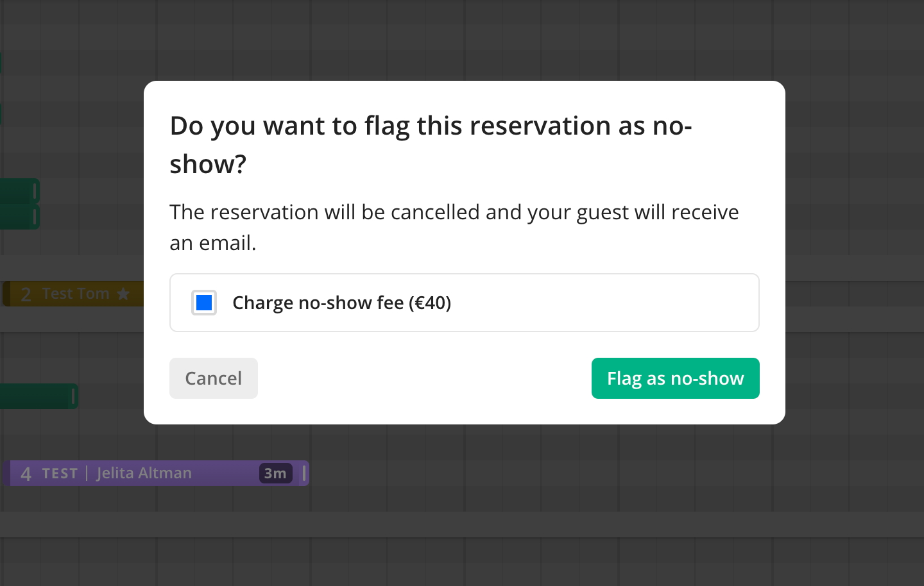Click the text about guest receiving an email
Image resolution: width=924 pixels, height=586 pixels.
(x=454, y=227)
